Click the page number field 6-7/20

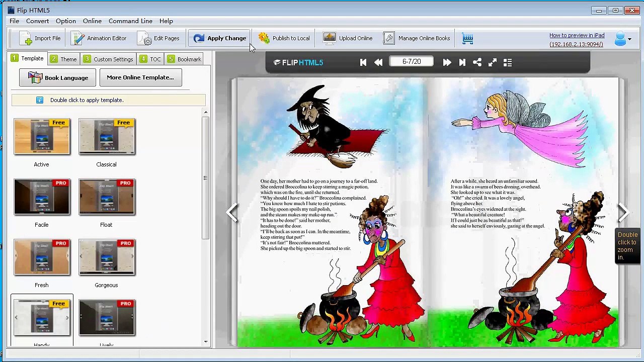click(x=412, y=62)
